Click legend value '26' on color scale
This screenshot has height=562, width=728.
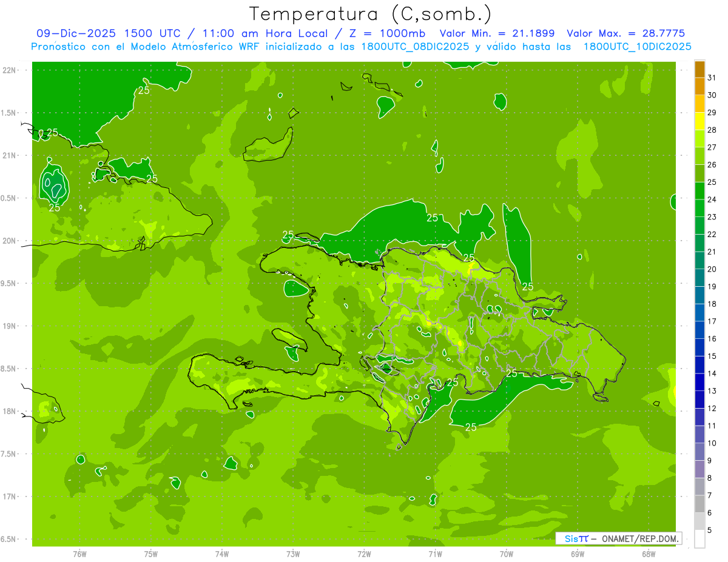pyautogui.click(x=712, y=164)
